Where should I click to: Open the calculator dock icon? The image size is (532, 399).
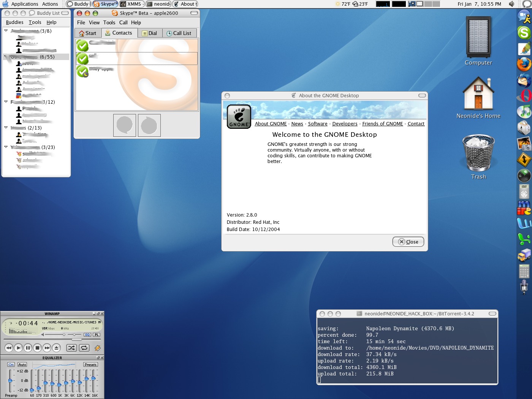tap(524, 271)
